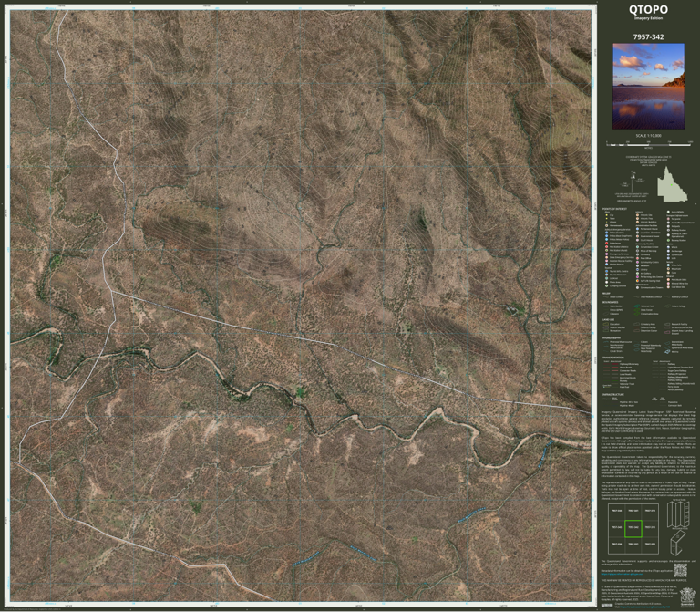Click the folded map diagram illustration

(x=678, y=514)
